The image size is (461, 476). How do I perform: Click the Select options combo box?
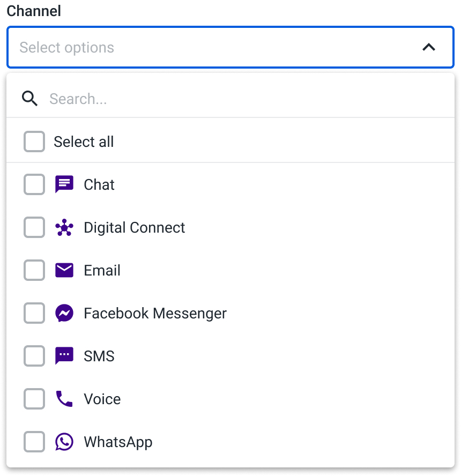pyautogui.click(x=230, y=47)
